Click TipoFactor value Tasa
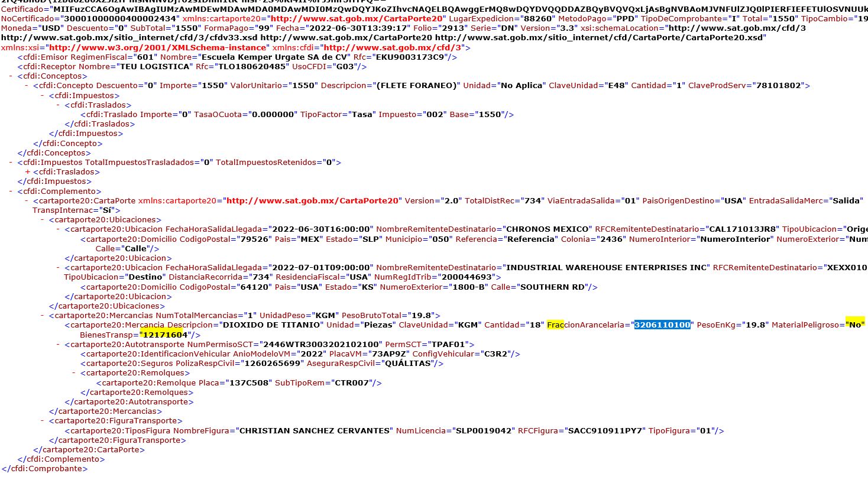Screen dimensions: 868x483 pyautogui.click(x=362, y=115)
